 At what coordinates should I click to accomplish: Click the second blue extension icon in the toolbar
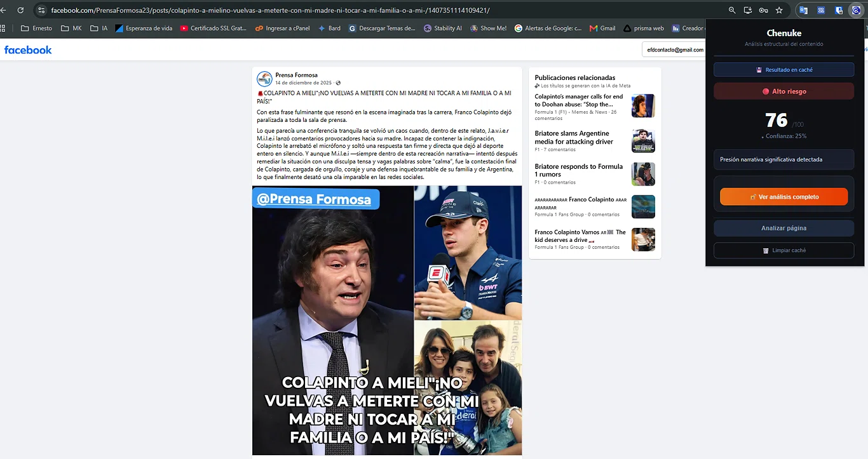821,10
